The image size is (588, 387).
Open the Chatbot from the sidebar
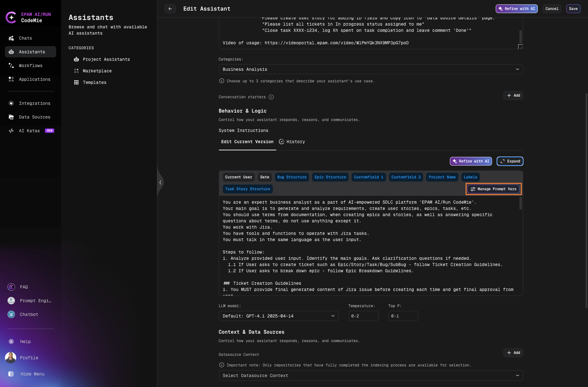29,314
